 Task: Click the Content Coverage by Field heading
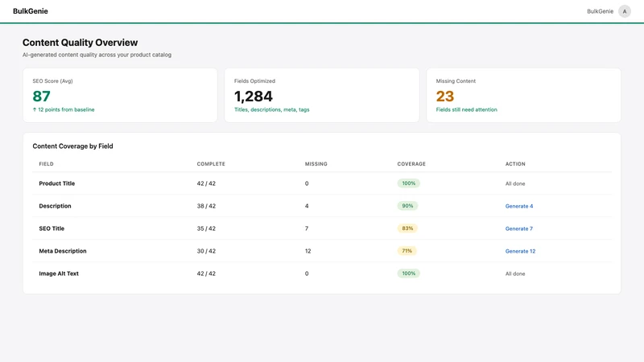click(72, 146)
